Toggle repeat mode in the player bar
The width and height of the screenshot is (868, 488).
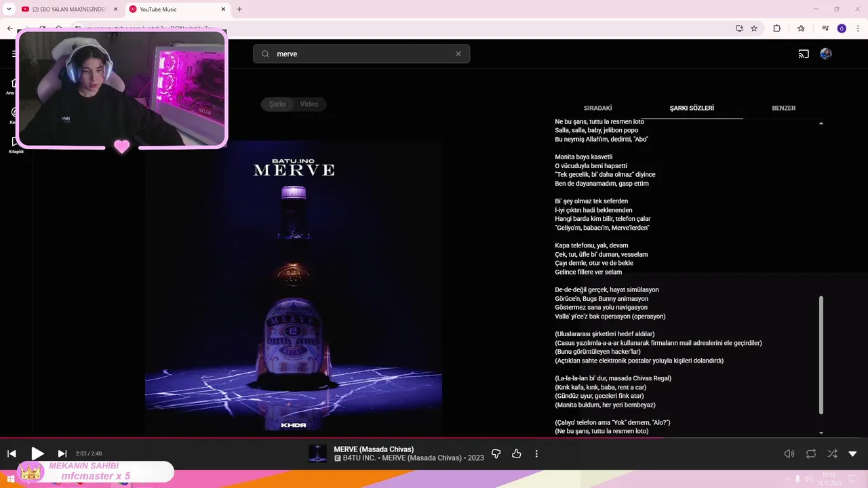[811, 453]
